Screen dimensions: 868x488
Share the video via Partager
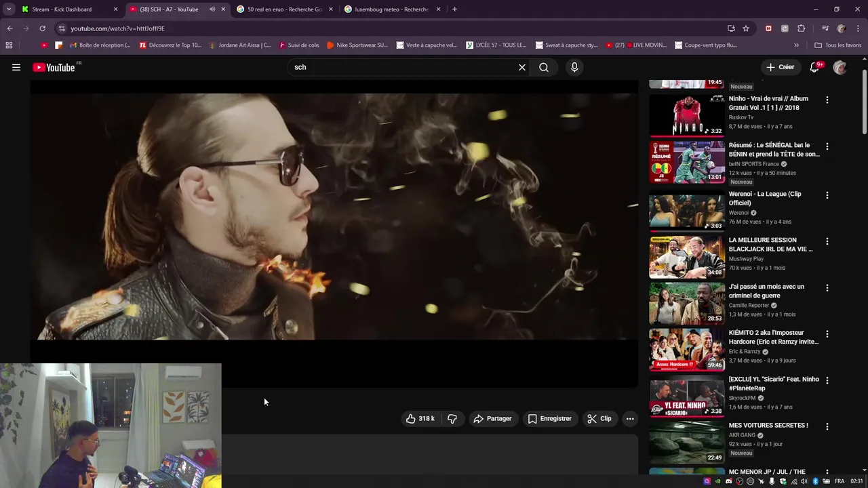click(x=493, y=418)
